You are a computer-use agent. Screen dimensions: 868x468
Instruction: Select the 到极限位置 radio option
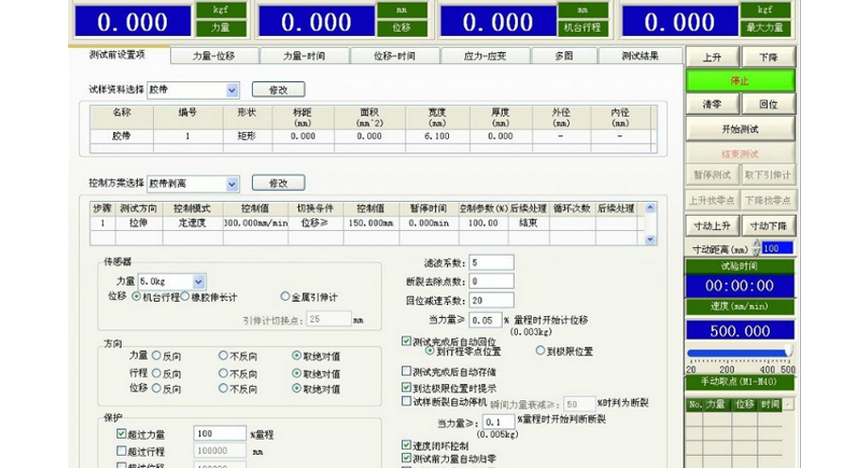pos(542,351)
